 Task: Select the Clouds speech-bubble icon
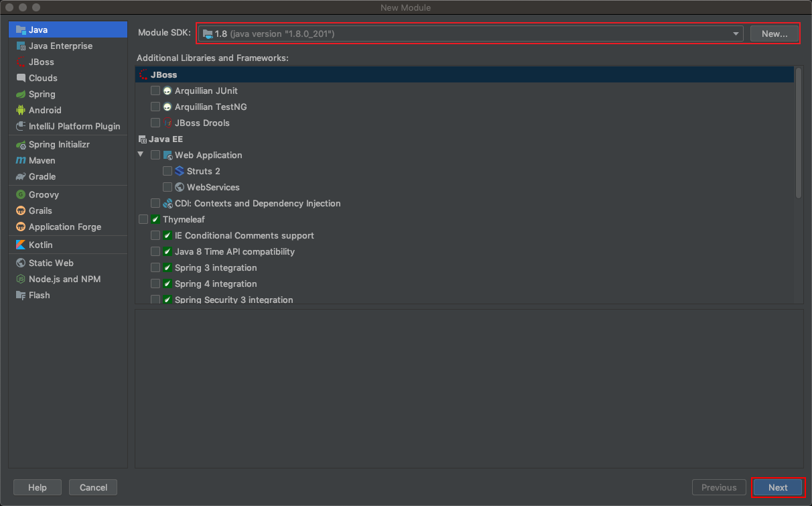pos(21,78)
